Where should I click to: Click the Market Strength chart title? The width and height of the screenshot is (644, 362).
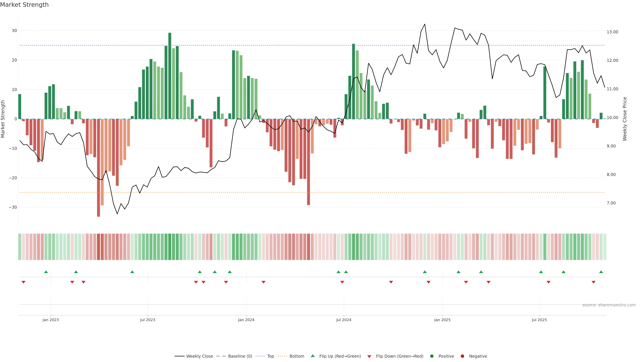(x=24, y=5)
